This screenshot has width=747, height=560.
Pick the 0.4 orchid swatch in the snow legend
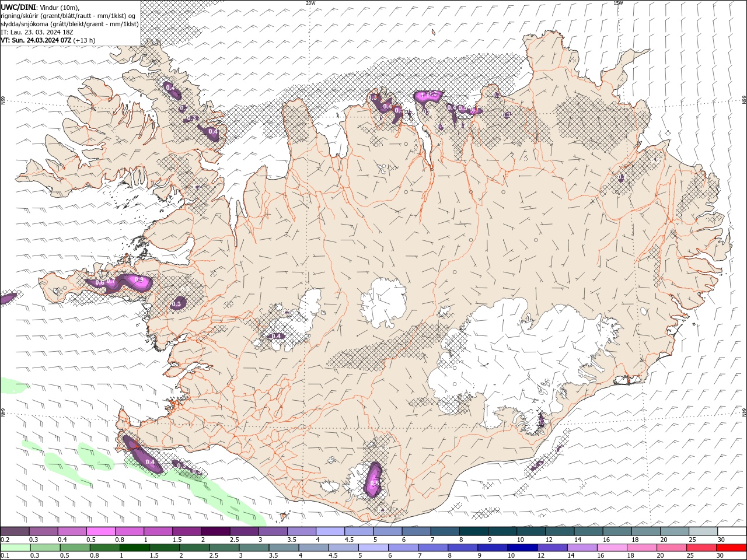tap(72, 531)
